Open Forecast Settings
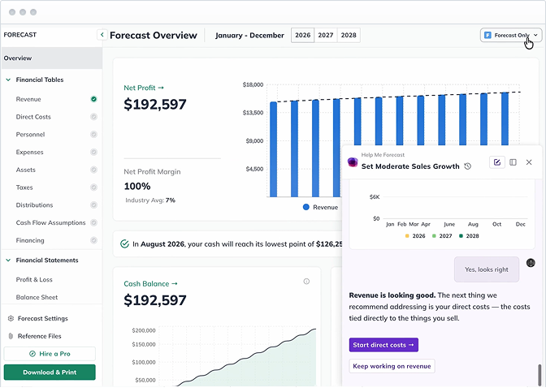 [x=43, y=319]
